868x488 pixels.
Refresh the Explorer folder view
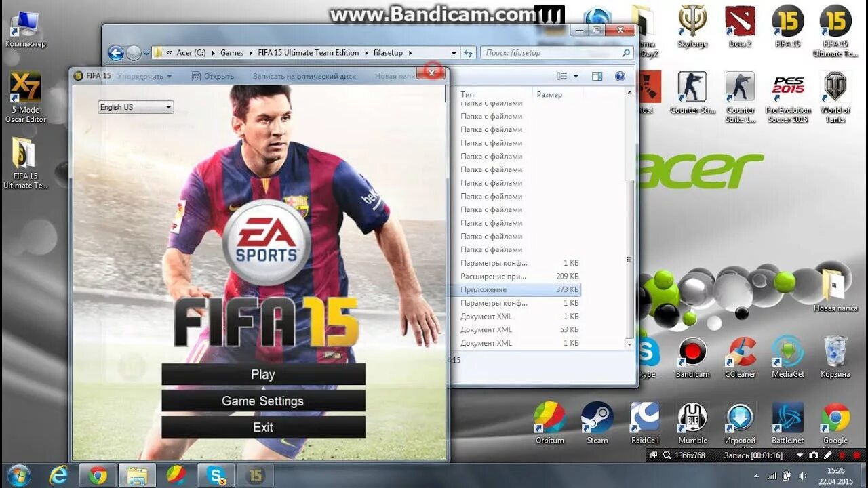[468, 52]
